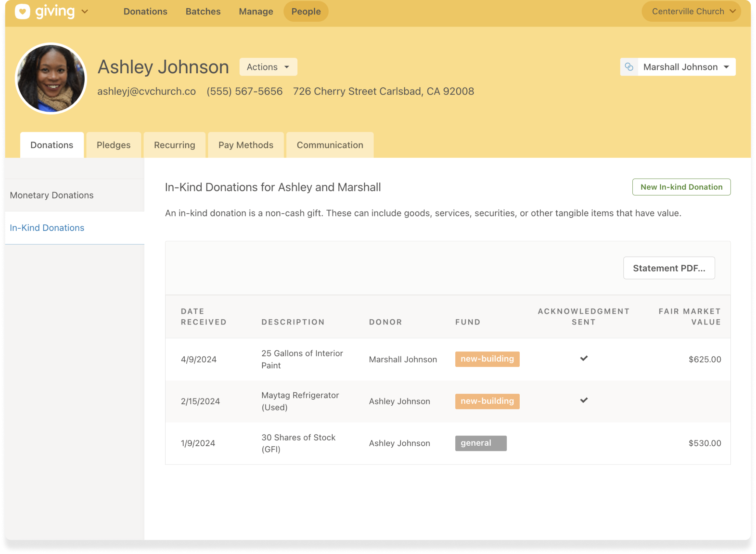Open the Centerville Church organization menu
The width and height of the screenshot is (756, 554).
click(x=691, y=11)
